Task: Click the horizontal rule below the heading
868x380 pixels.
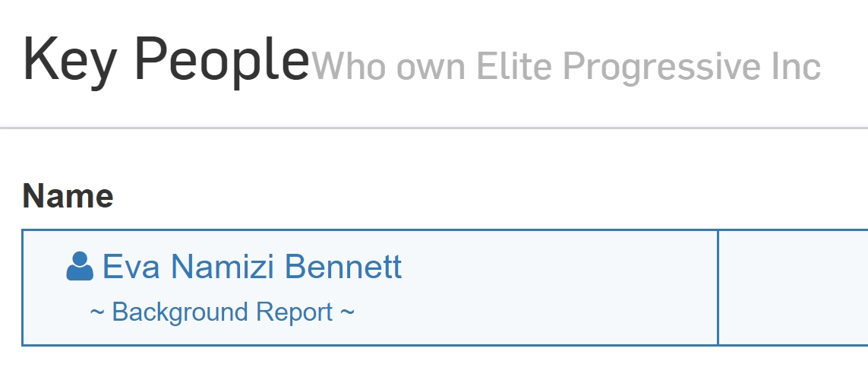Action: [x=434, y=128]
